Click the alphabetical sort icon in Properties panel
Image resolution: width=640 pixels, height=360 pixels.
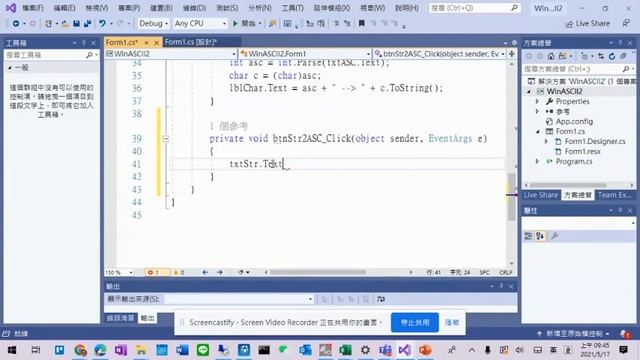[540, 236]
